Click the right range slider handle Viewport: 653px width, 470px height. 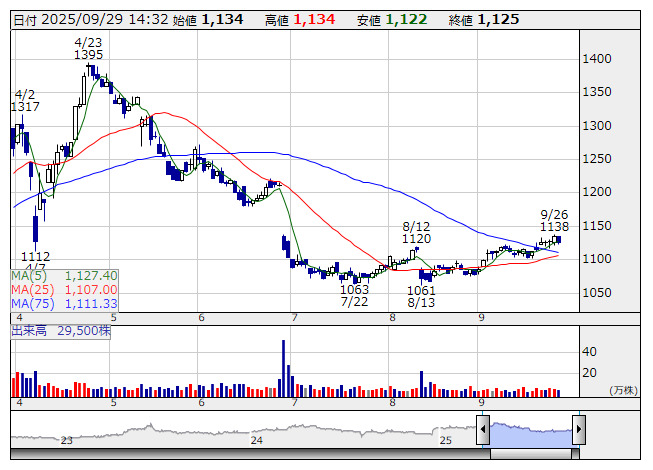(579, 431)
